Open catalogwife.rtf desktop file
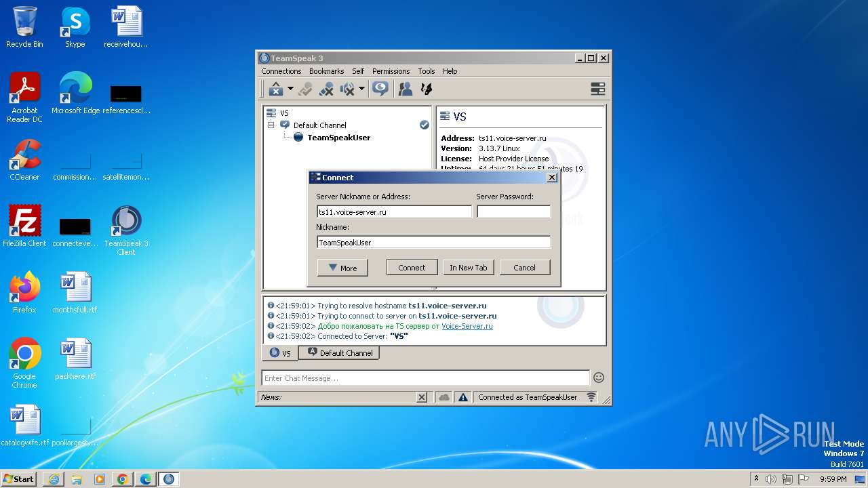The width and height of the screenshot is (868, 488). (24, 426)
